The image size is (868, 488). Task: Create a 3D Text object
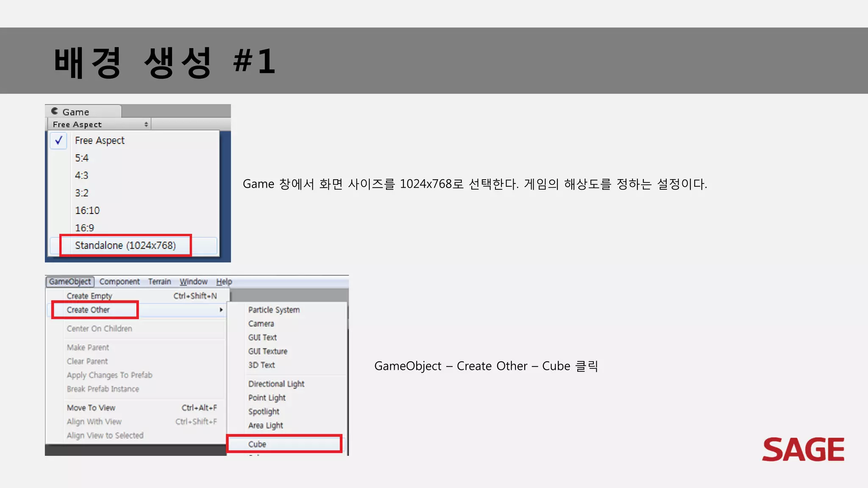pos(262,365)
